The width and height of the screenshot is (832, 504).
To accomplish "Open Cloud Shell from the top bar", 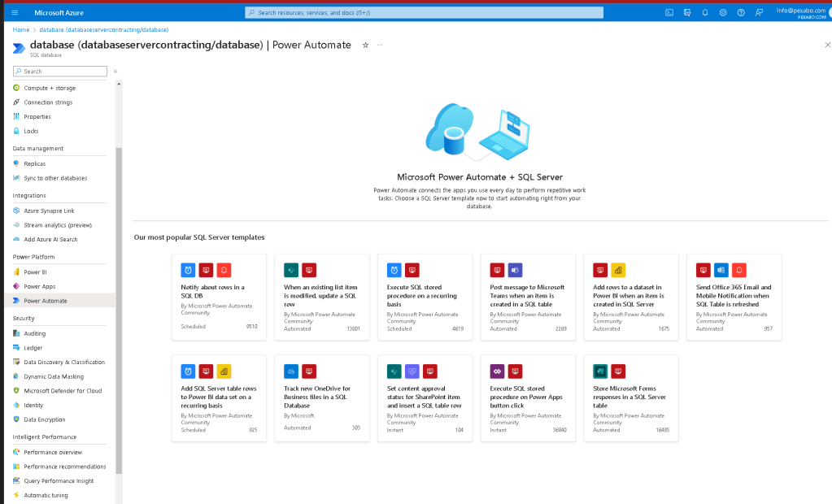I will tap(669, 13).
